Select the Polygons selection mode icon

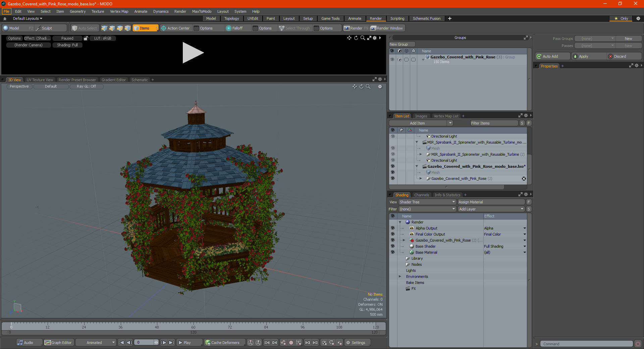[x=120, y=28]
